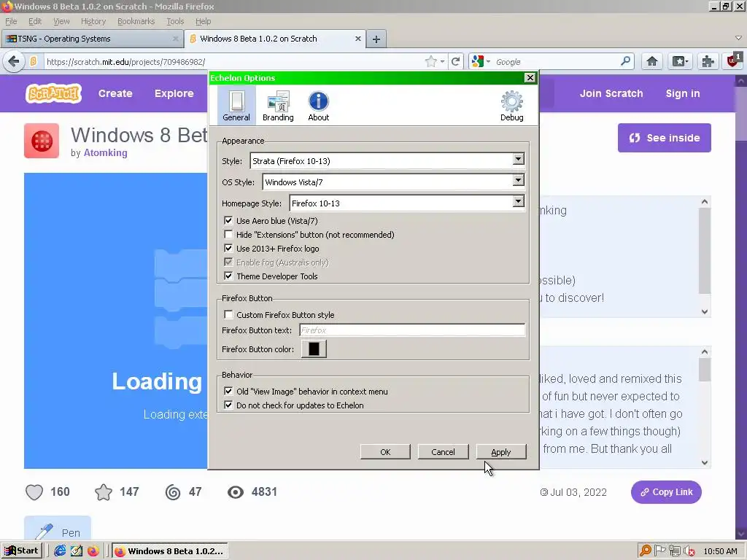Confirm options with the OK button
747x560 pixels.
[385, 452]
